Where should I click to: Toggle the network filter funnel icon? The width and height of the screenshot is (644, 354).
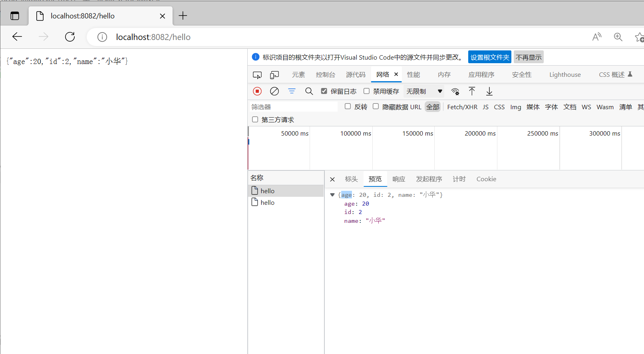[292, 91]
